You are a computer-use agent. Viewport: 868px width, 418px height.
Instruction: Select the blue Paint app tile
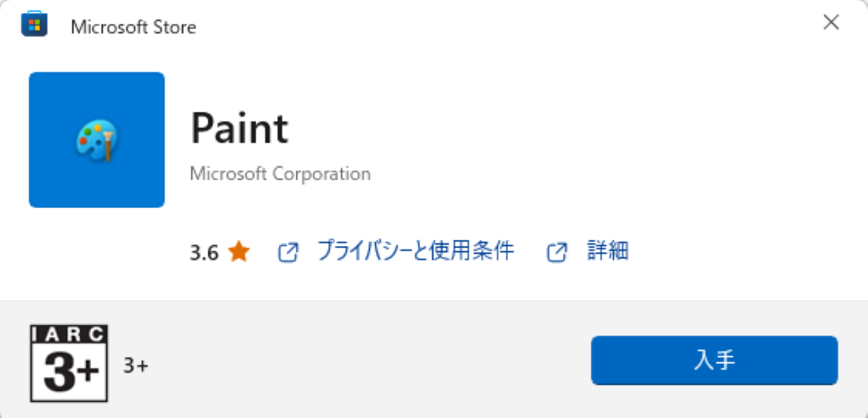click(97, 140)
